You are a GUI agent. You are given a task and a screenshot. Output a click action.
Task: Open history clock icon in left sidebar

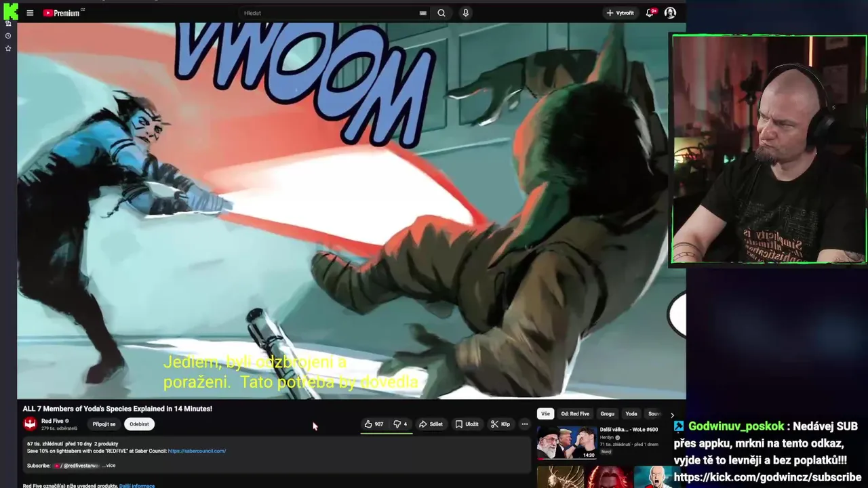coord(8,36)
